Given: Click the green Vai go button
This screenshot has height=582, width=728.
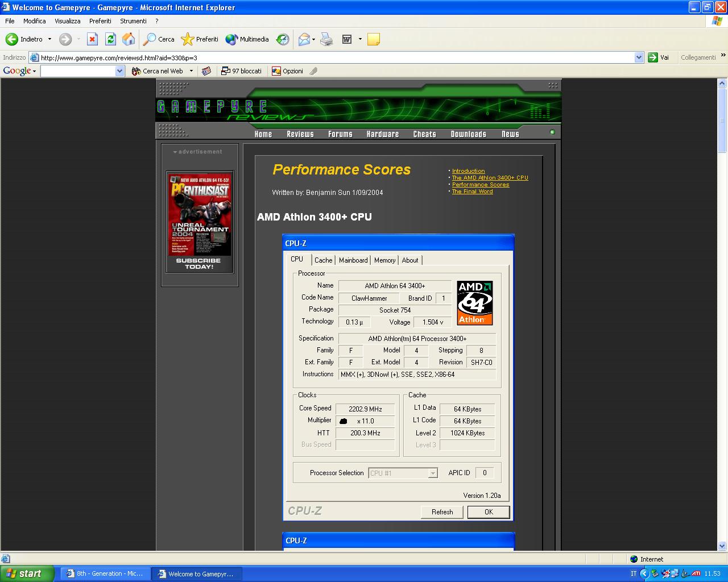Looking at the screenshot, I should click(659, 57).
